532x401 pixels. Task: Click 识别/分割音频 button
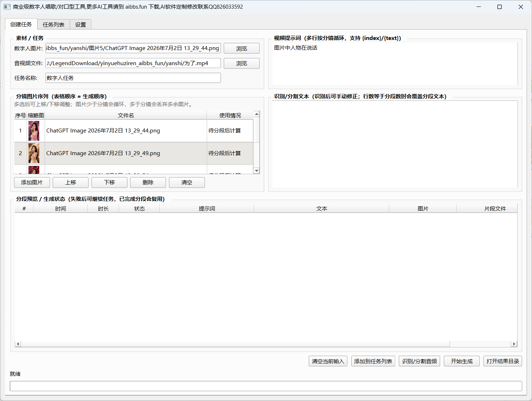[419, 361]
